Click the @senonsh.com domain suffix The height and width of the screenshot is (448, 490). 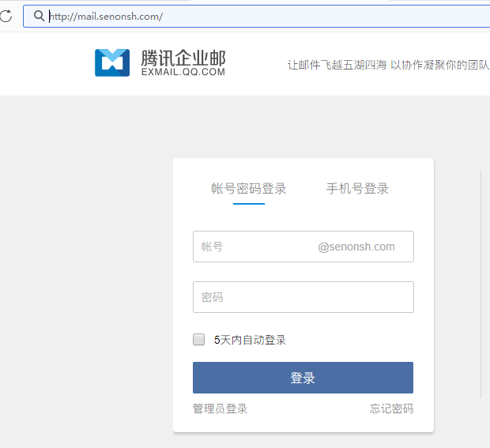click(356, 247)
